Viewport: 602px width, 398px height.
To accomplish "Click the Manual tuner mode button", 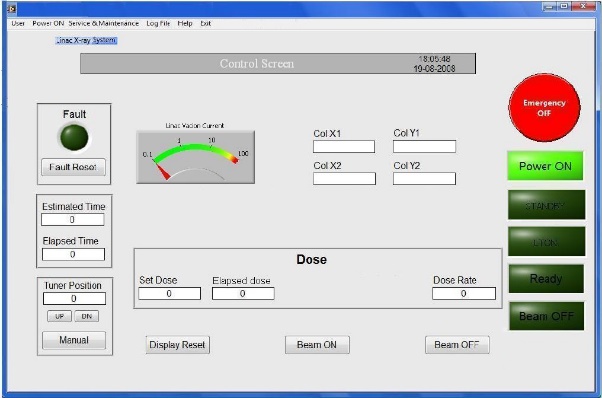I will (74, 340).
